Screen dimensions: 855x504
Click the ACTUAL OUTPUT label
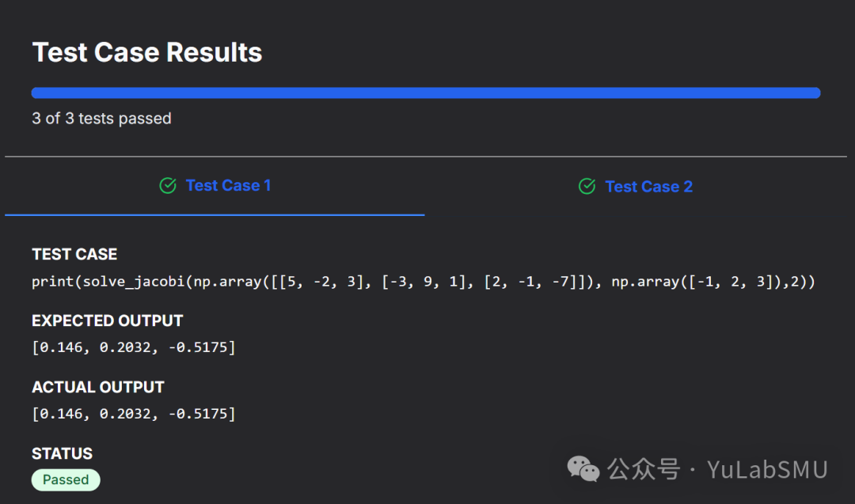click(x=98, y=387)
